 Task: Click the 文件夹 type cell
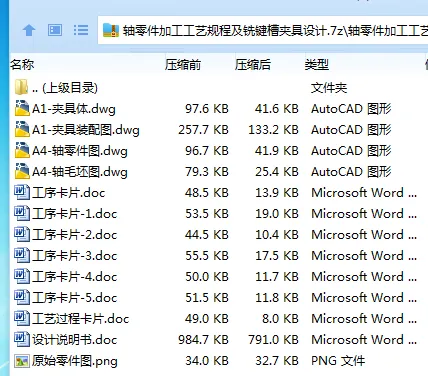[x=329, y=88]
